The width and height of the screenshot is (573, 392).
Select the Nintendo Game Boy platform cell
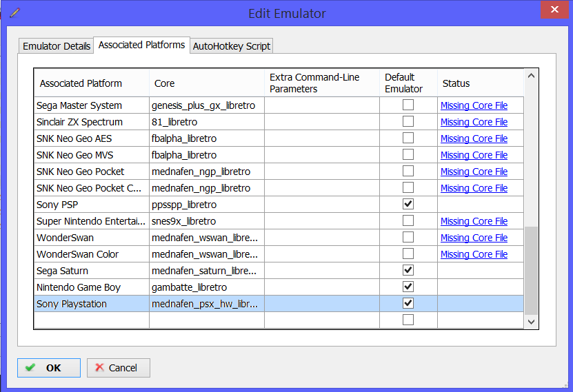[x=92, y=287]
